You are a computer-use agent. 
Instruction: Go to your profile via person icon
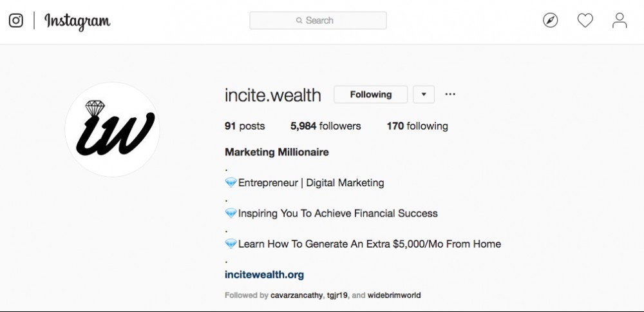(620, 21)
